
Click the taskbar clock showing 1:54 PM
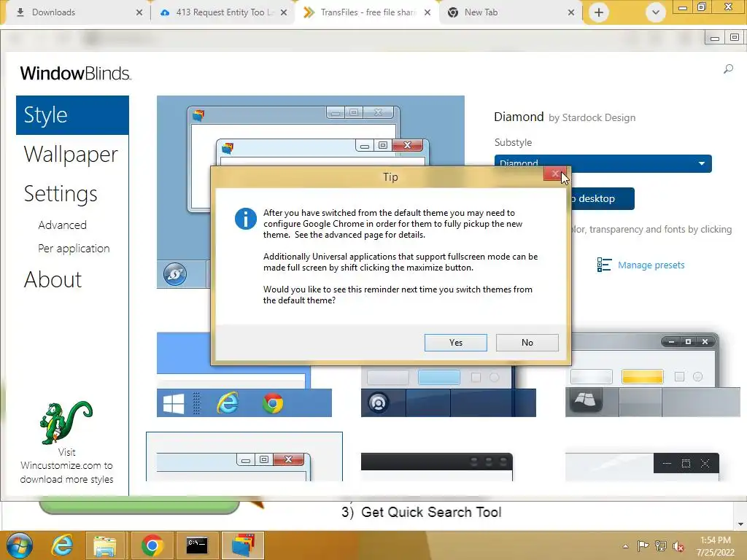715,546
